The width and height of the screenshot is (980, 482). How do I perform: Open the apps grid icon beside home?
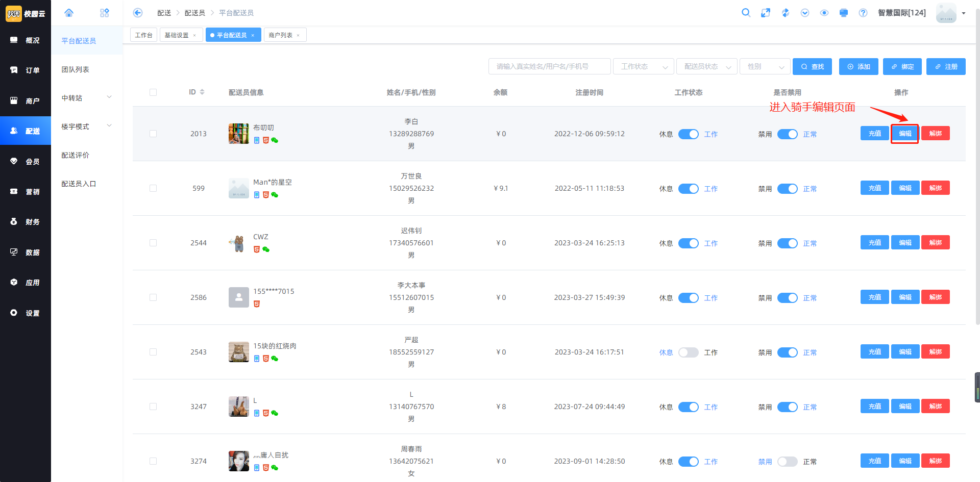[x=105, y=13]
